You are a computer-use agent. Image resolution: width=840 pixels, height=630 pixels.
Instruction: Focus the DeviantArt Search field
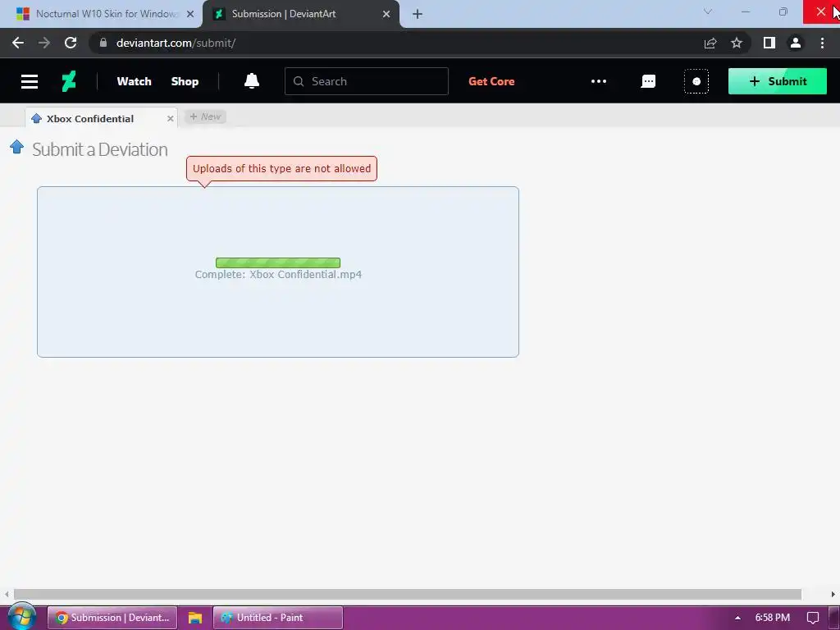(367, 81)
